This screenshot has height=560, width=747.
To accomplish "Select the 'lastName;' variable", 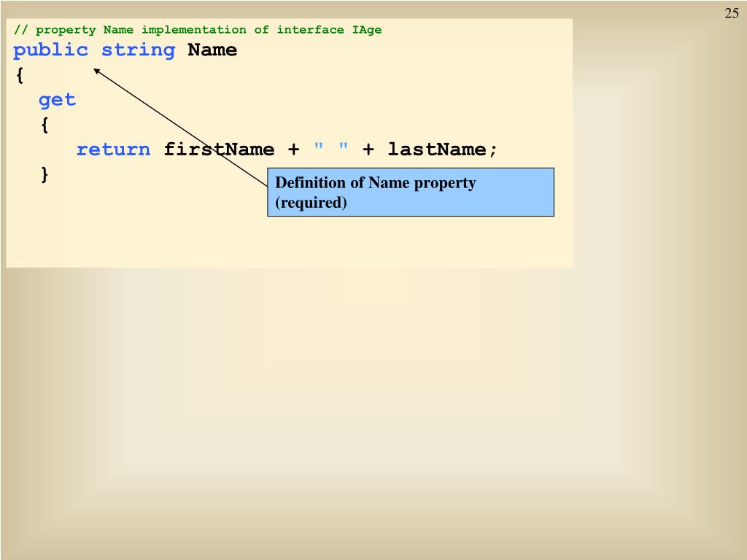I will click(443, 149).
